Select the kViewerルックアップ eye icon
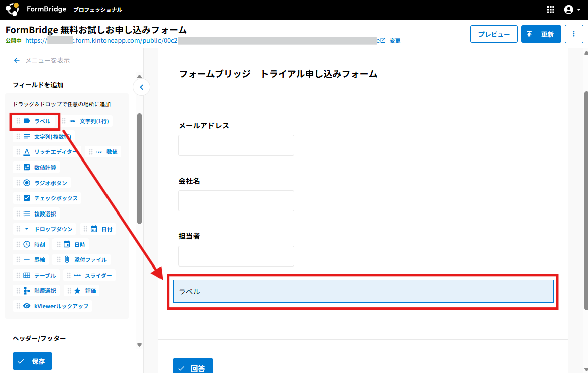The image size is (588, 373). [x=27, y=306]
